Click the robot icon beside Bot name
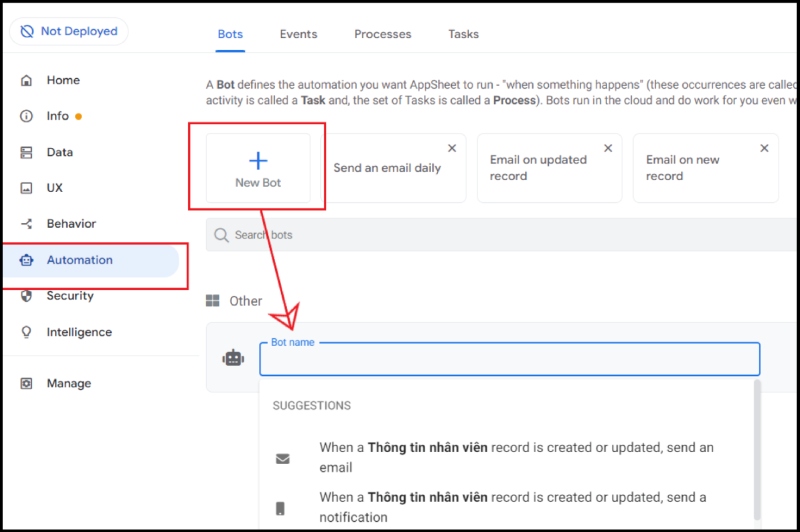 tap(233, 359)
